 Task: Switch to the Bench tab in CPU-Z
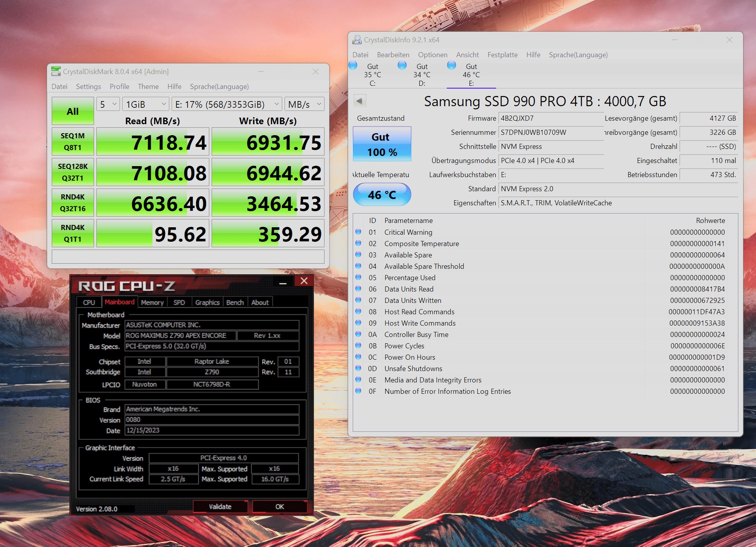click(x=235, y=302)
